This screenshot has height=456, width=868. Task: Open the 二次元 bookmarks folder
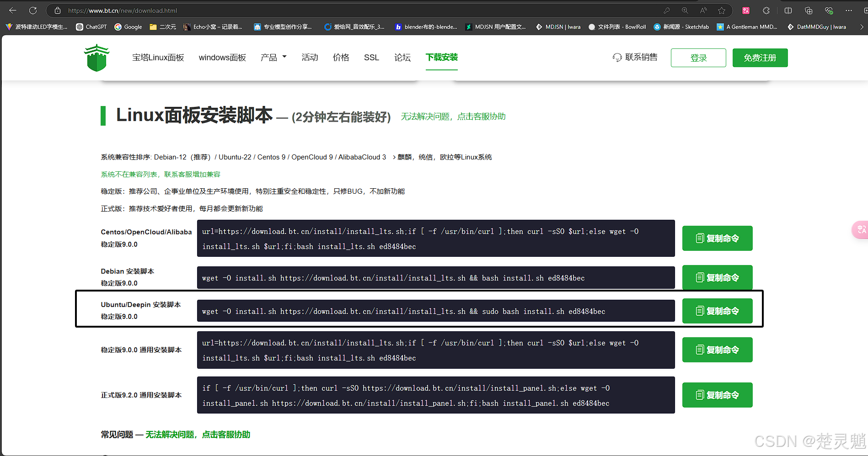tap(163, 27)
